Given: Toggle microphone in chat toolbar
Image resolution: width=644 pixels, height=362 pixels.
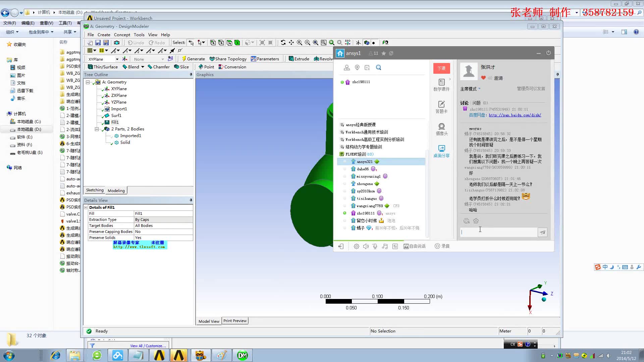Looking at the screenshot, I should (x=375, y=246).
